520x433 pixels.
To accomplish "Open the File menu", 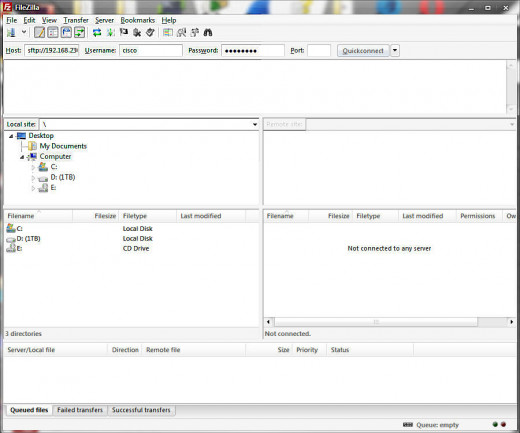I will [x=12, y=20].
